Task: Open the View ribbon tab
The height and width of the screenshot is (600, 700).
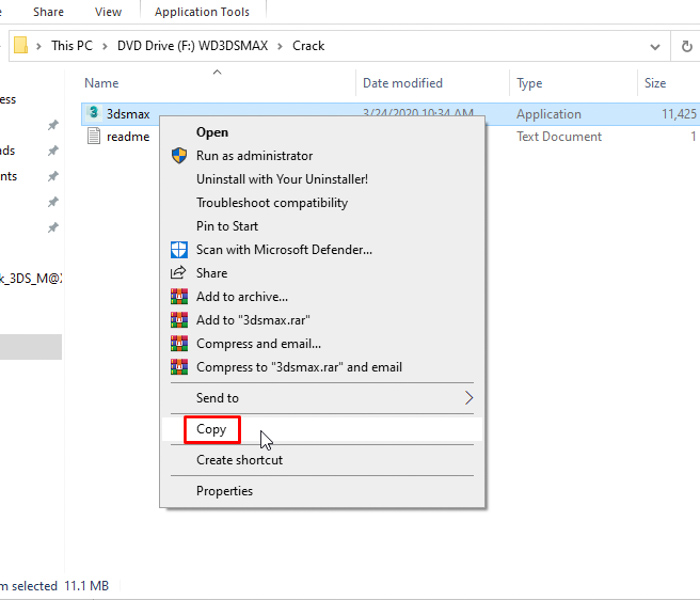Action: pyautogui.click(x=108, y=12)
